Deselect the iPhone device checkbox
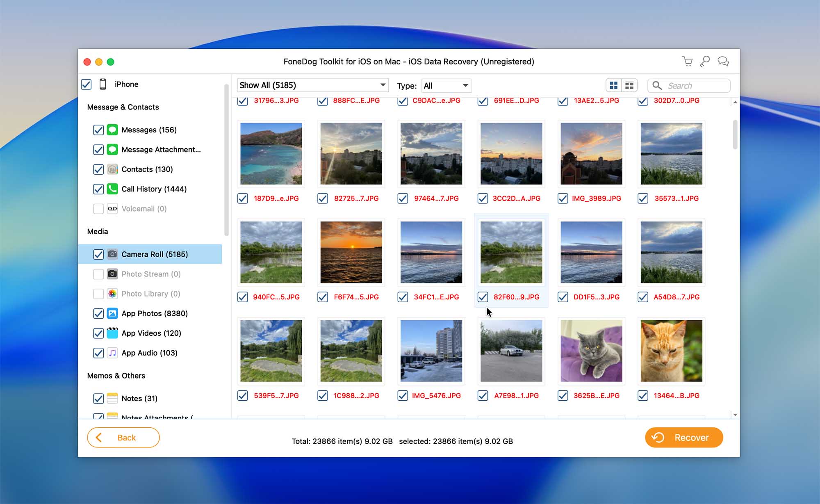 (x=86, y=84)
